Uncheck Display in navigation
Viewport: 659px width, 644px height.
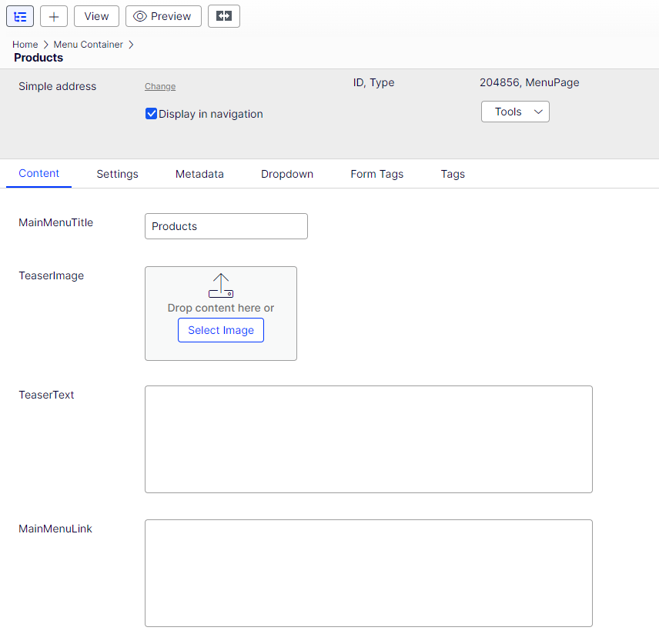(x=151, y=114)
